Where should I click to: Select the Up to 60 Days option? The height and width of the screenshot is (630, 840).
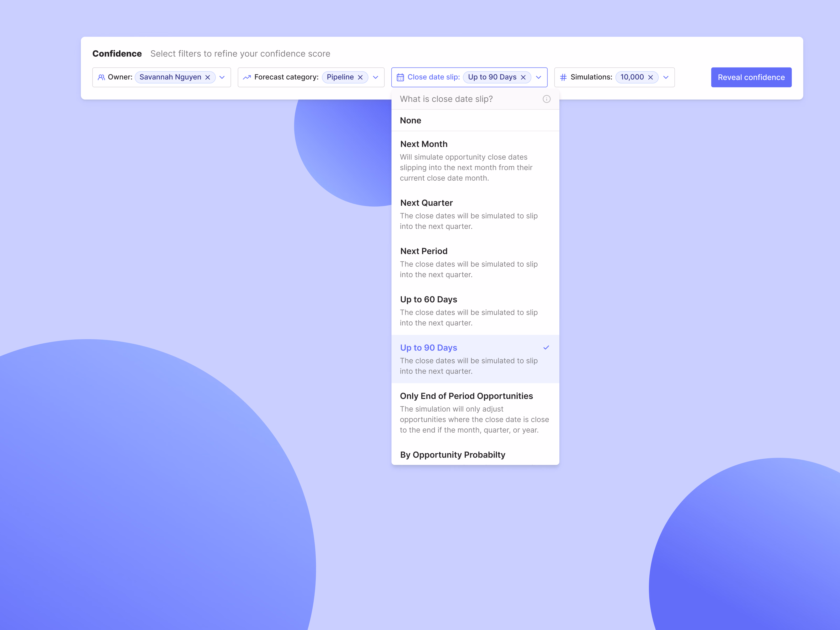pos(475,311)
